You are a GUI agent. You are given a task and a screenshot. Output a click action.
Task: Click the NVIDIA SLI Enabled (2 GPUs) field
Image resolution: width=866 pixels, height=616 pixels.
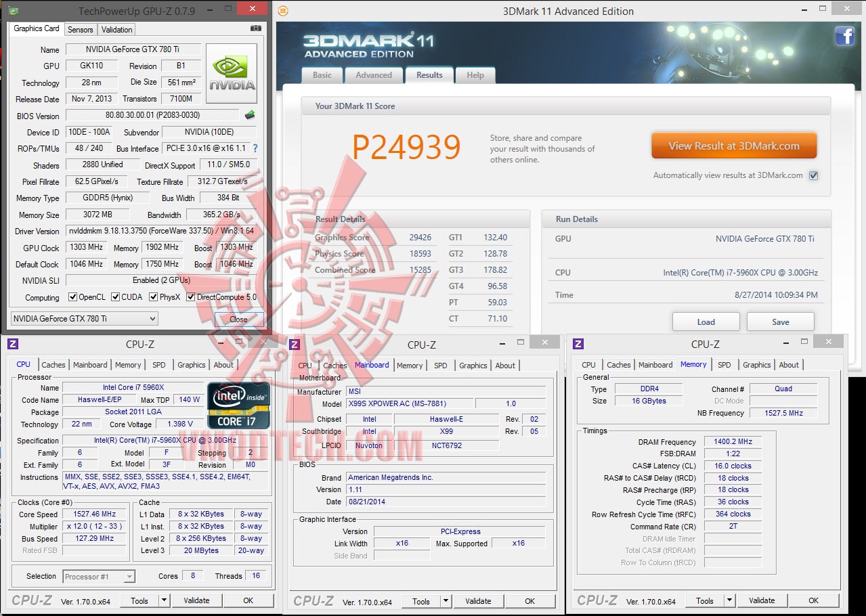(161, 280)
